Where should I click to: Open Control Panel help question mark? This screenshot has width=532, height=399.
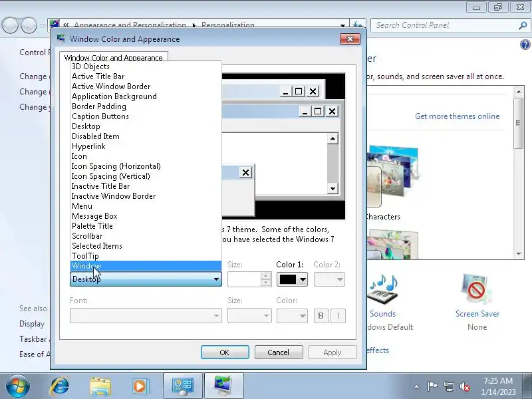(x=525, y=45)
